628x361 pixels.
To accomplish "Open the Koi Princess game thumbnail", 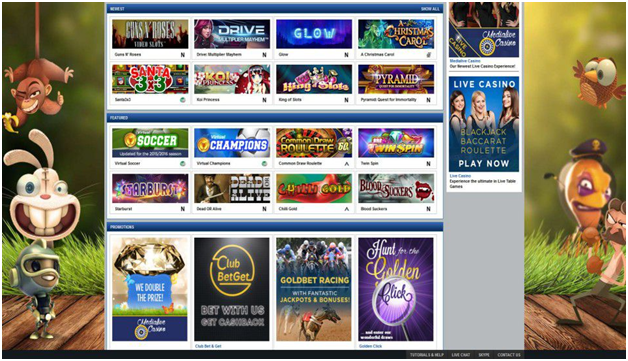I will point(232,79).
